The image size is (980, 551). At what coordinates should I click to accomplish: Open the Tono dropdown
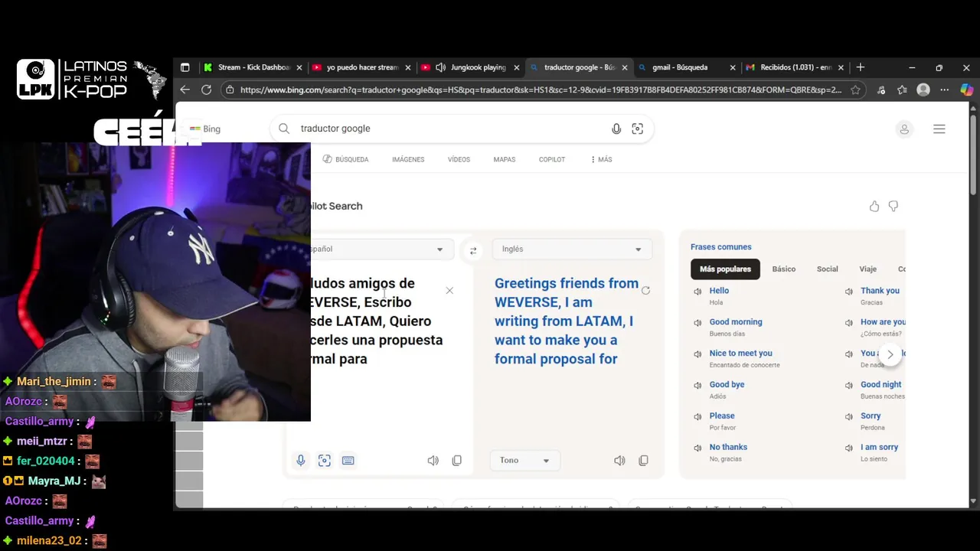[x=524, y=460]
